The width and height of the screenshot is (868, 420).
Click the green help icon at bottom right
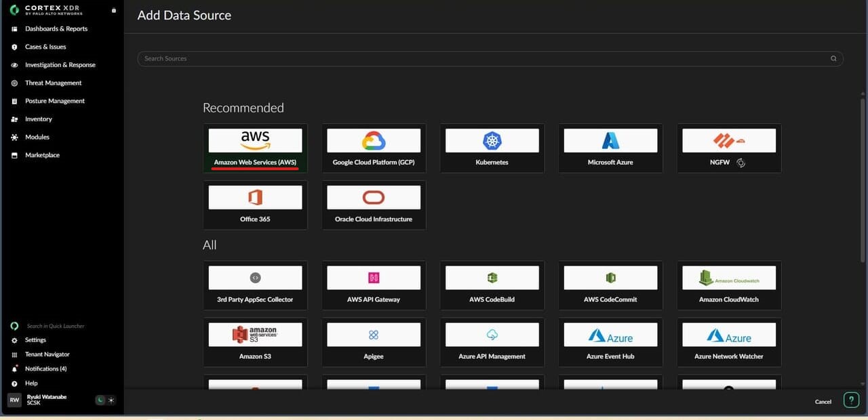[x=850, y=400]
